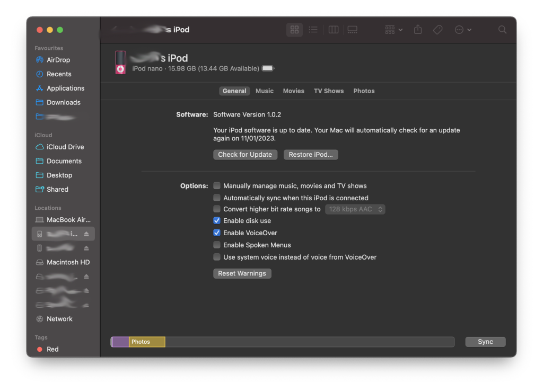Eject the phone device under Locations

click(x=86, y=248)
